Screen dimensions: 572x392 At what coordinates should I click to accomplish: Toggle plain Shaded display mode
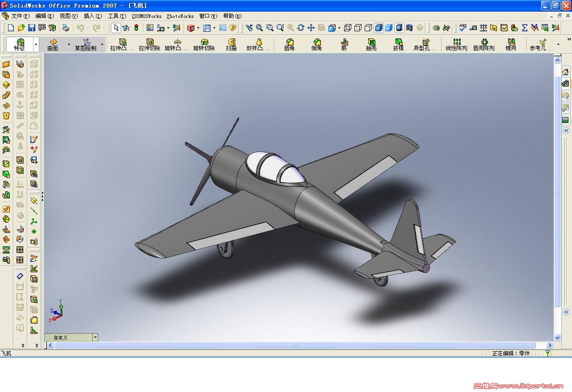[x=389, y=28]
